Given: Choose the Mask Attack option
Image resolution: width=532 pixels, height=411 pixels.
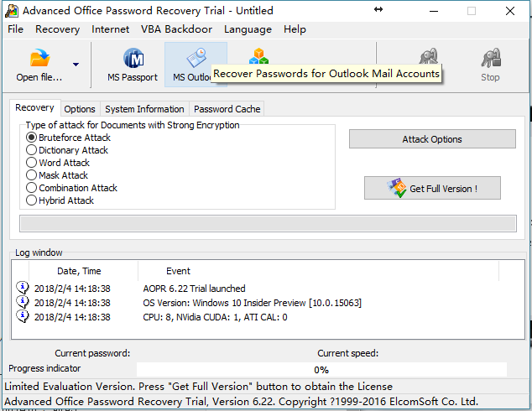Looking at the screenshot, I should click(31, 175).
